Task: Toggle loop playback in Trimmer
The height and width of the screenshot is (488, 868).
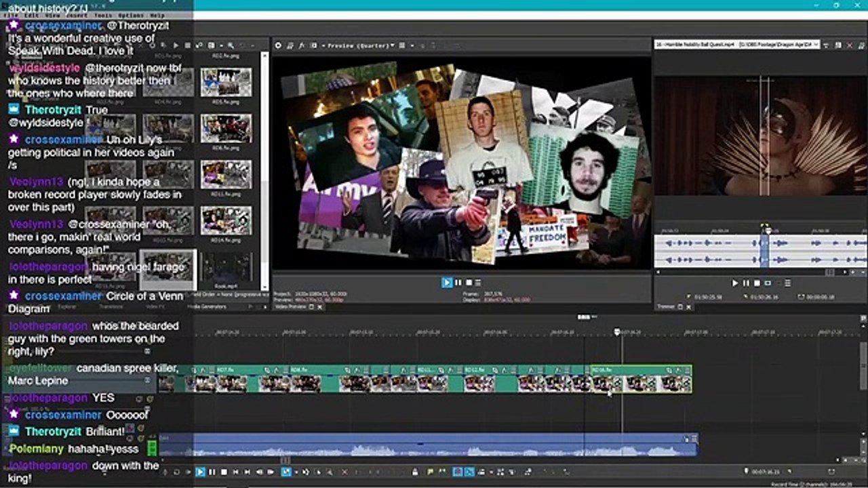Action: click(768, 283)
